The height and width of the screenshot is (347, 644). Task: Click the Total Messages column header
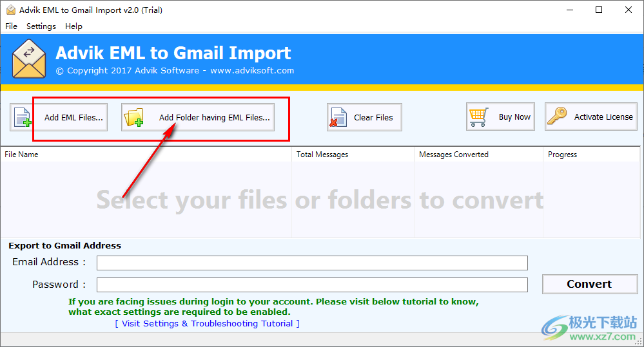click(353, 155)
